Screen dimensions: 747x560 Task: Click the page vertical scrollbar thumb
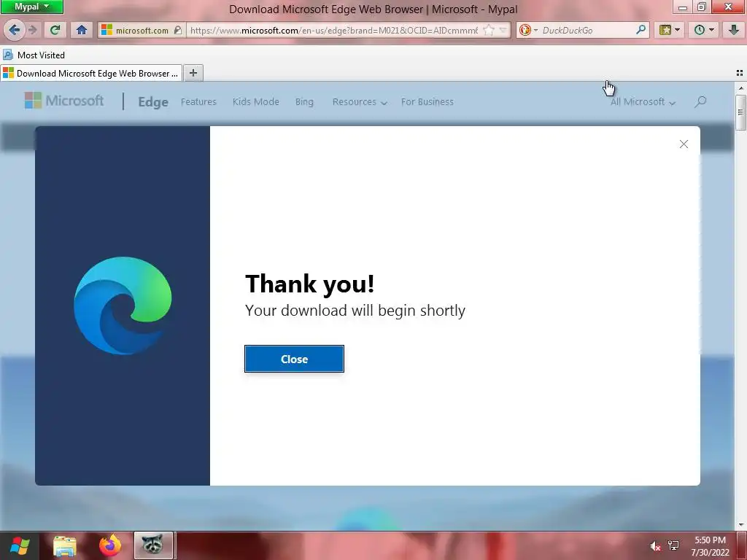click(x=740, y=112)
